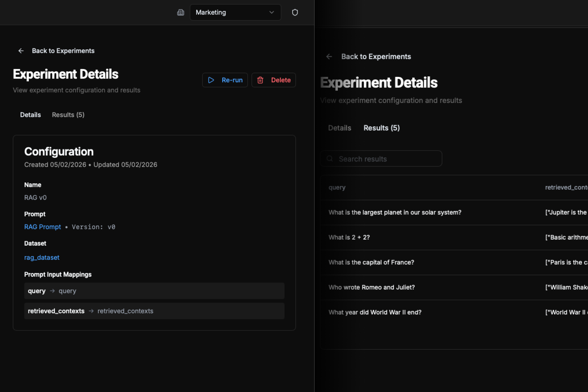
Task: Click the right panel back arrow icon
Action: click(329, 57)
